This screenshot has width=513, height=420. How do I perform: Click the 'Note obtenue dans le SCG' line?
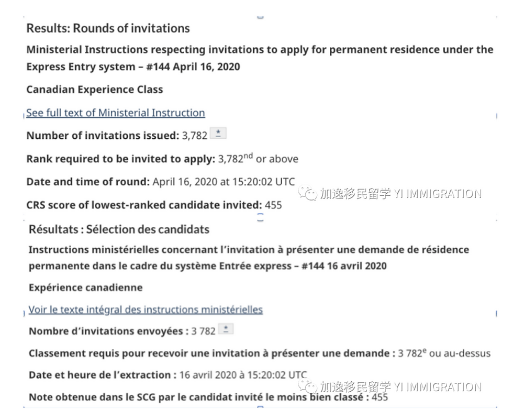[x=208, y=397]
